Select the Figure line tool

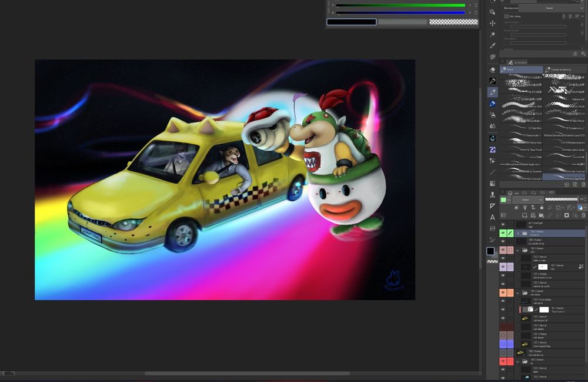(x=492, y=172)
